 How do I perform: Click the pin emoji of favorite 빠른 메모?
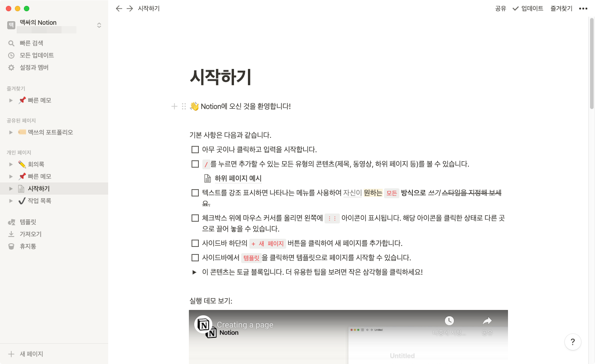[22, 100]
